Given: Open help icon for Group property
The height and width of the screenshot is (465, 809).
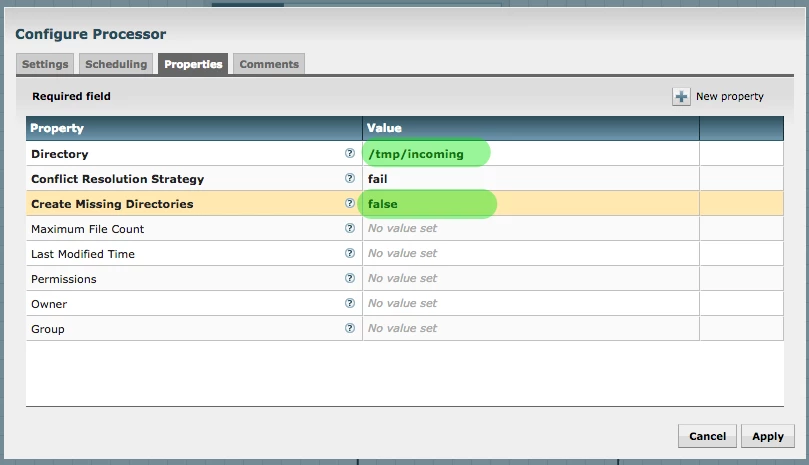Looking at the screenshot, I should pos(350,328).
